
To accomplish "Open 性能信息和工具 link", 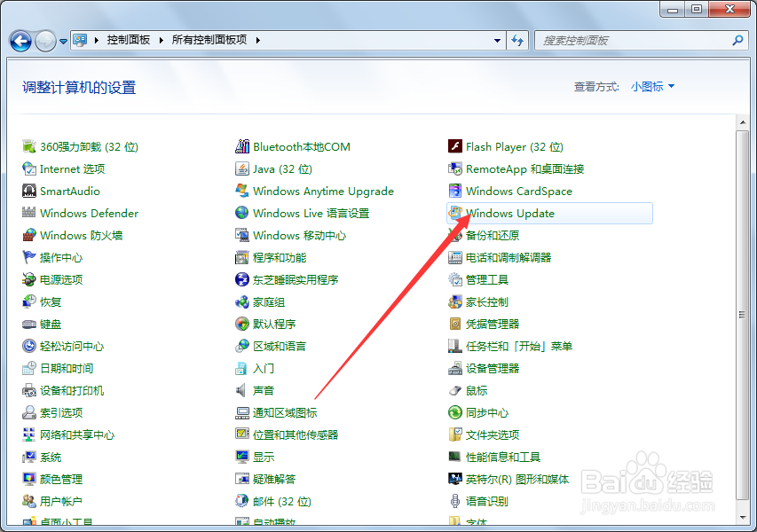I will (503, 458).
